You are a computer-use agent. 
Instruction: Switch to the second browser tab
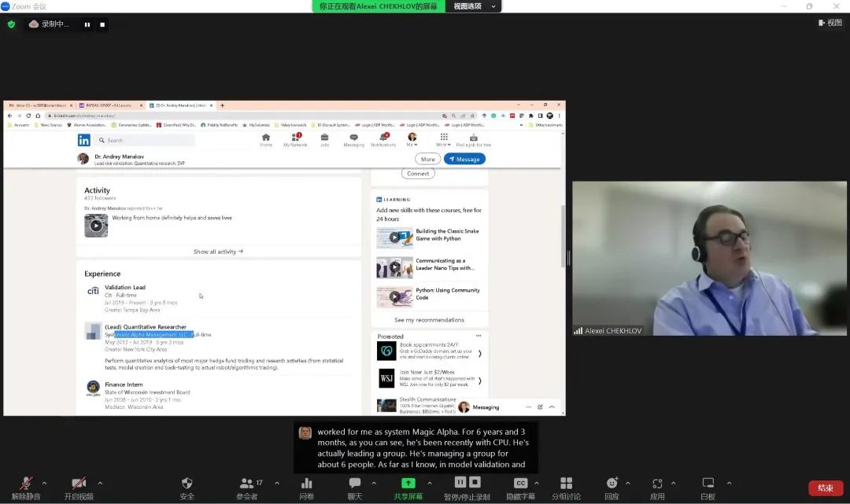(111, 105)
